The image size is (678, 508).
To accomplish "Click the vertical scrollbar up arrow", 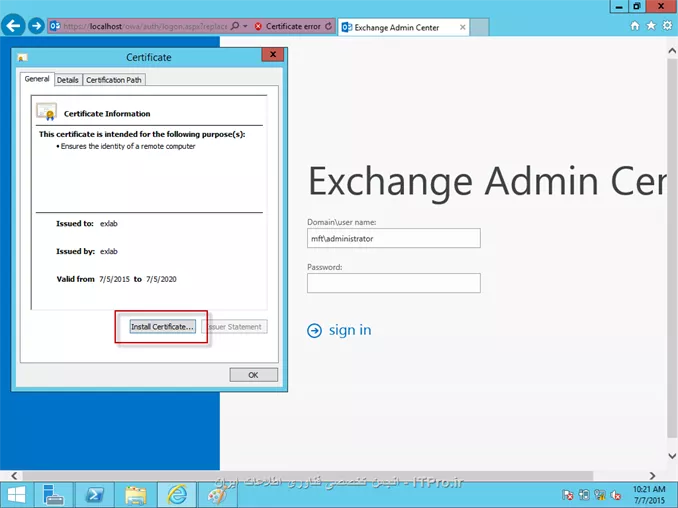I will [x=672, y=51].
